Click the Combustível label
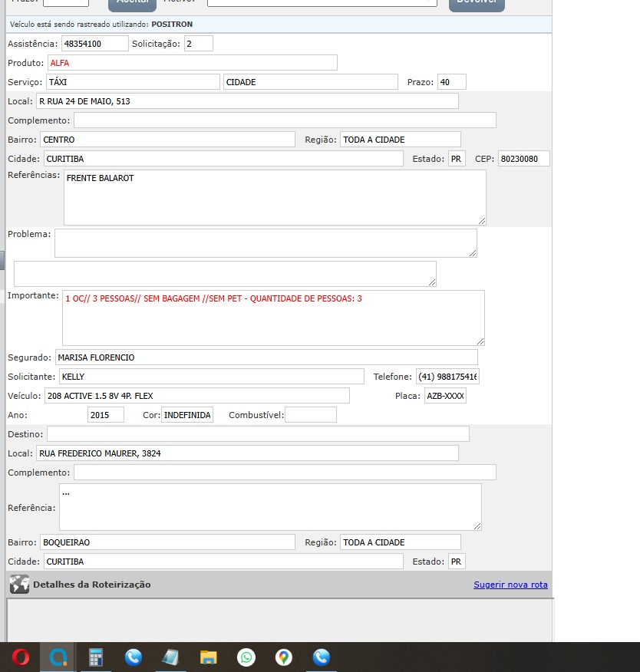The height and width of the screenshot is (672, 640). coord(256,415)
